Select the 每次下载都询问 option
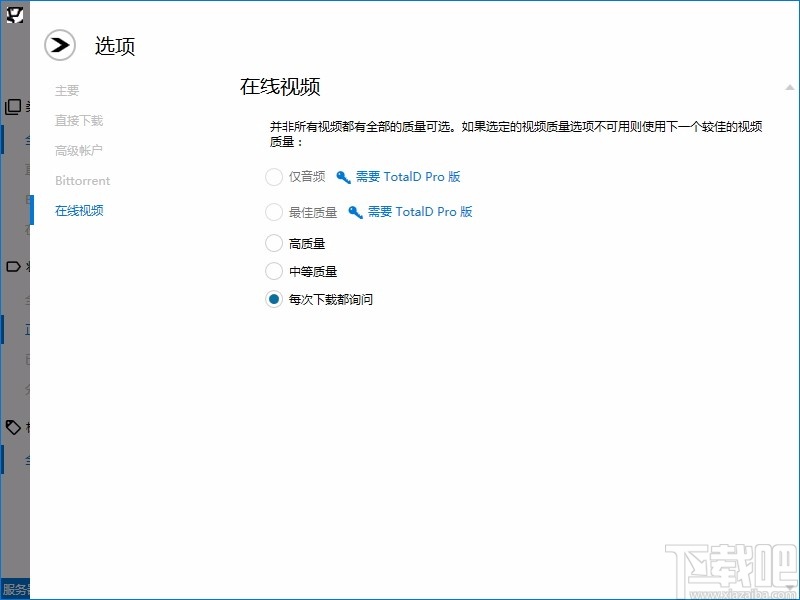The width and height of the screenshot is (800, 600). pos(274,298)
